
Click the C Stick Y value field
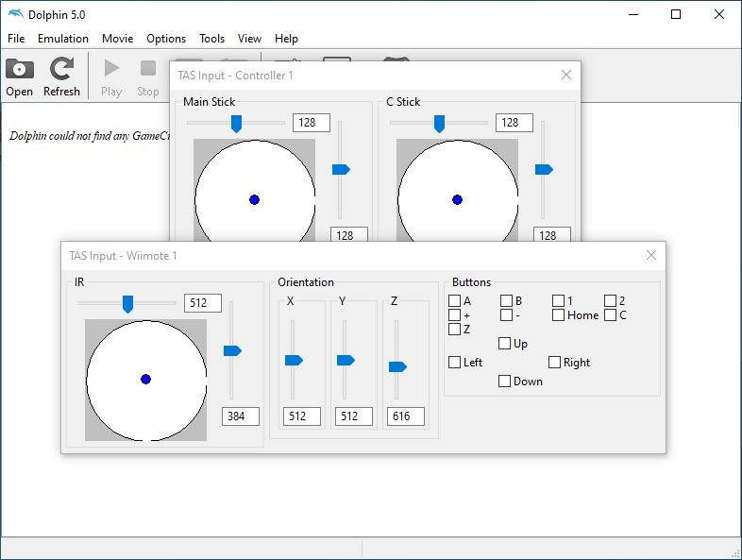click(552, 234)
